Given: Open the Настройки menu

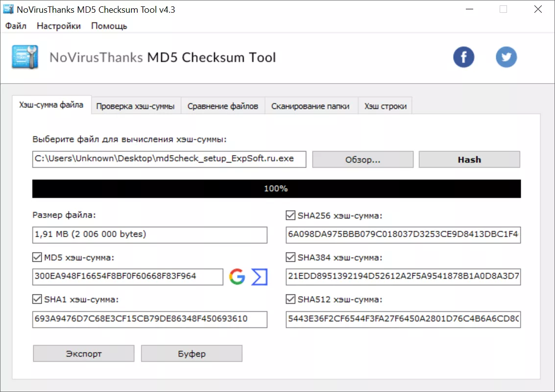Looking at the screenshot, I should (59, 26).
